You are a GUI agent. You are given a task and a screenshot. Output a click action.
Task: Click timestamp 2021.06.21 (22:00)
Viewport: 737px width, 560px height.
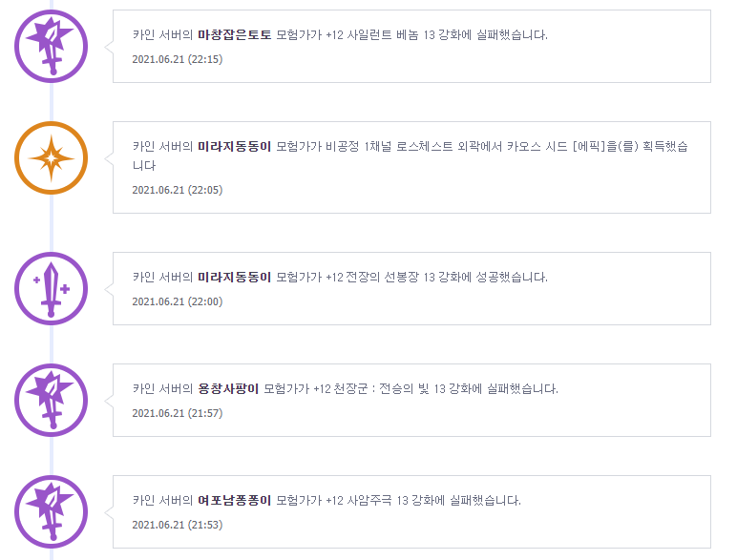click(x=178, y=302)
